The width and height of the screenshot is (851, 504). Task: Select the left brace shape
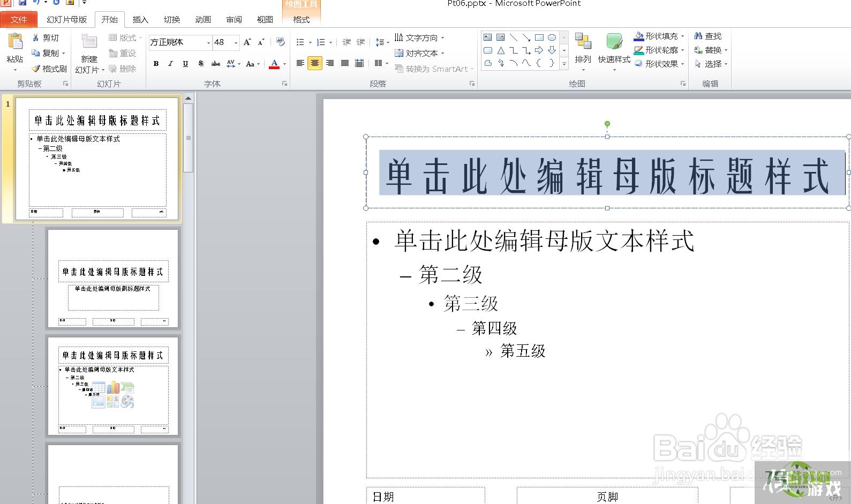coord(539,63)
